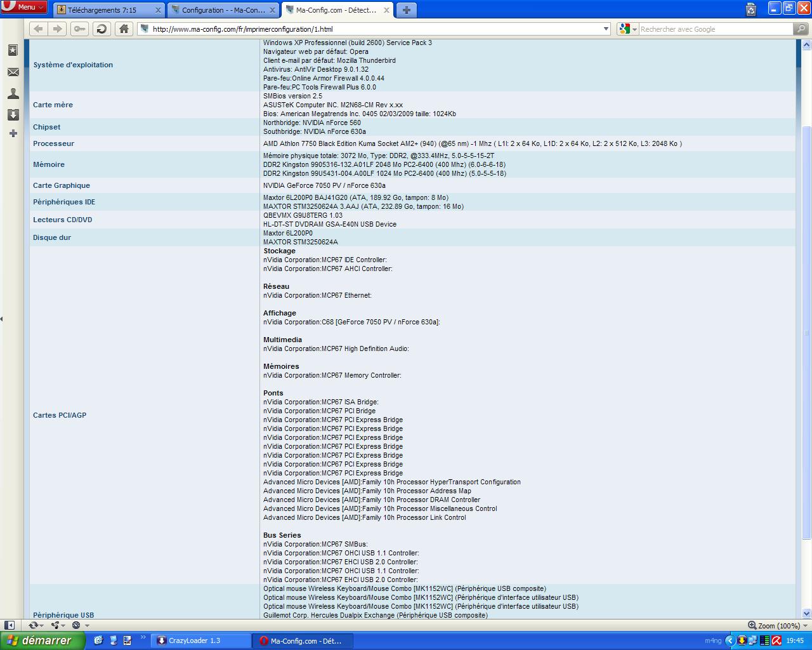Click the network computers tray icon

752,640
